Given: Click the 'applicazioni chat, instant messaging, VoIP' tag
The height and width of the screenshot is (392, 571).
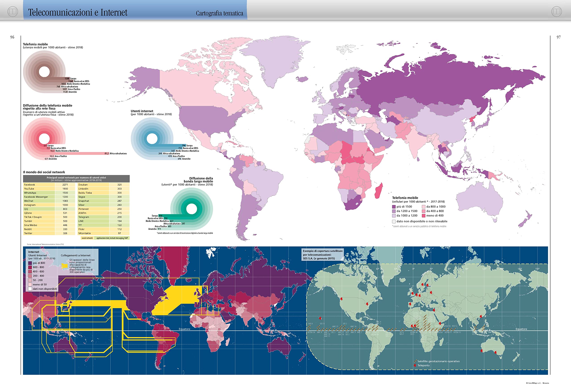Looking at the screenshot, I should (x=112, y=238).
